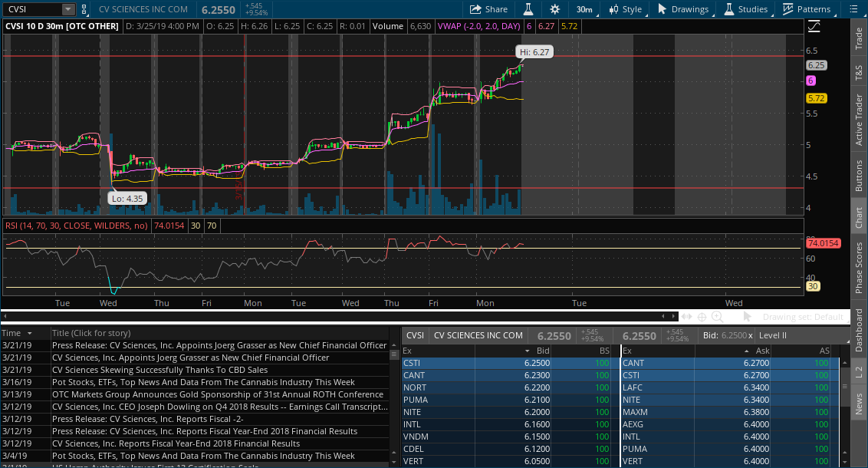Open the Style menu
This screenshot has height=468, width=868.
tap(625, 9)
